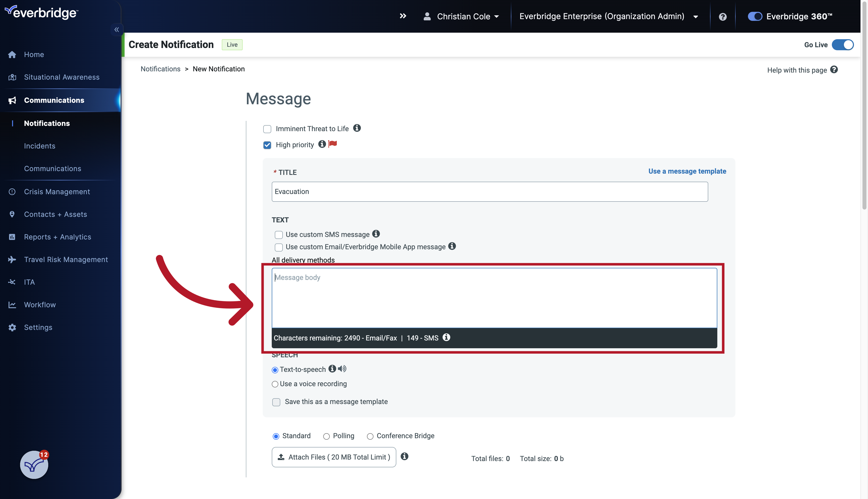Check Use custom SMS message
Viewport: 868px width, 499px height.
pos(279,234)
